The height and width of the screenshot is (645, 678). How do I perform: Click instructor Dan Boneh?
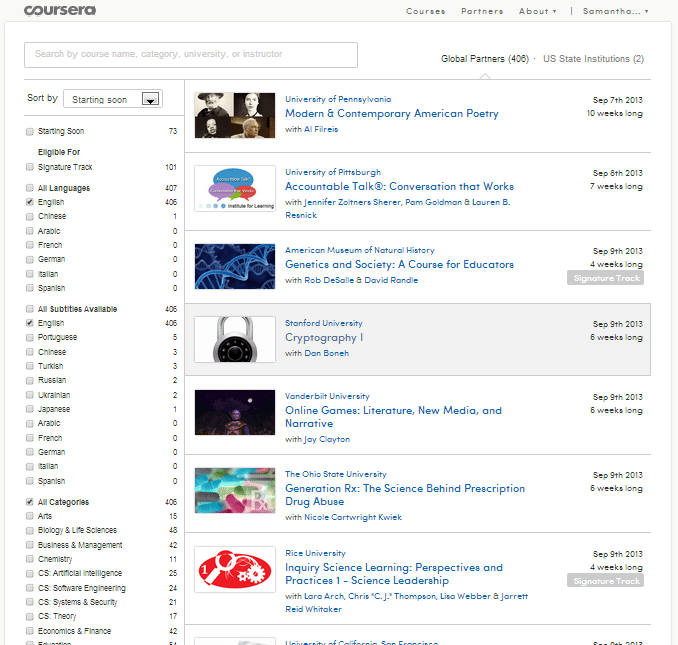click(x=326, y=353)
